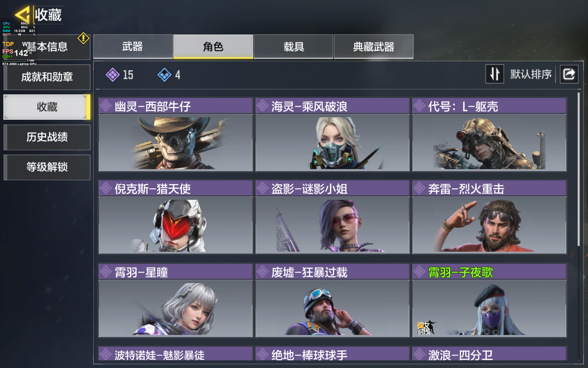Select the 霄羽-子夜歌 character card
Screen dimensions: 588x368
[489, 300]
